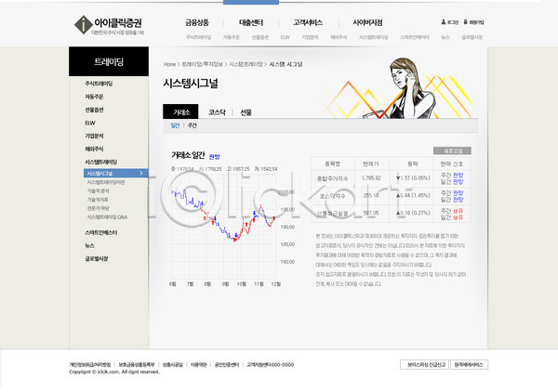Click the 로그인 icon in header
The width and height of the screenshot is (558, 392).
pos(444,20)
